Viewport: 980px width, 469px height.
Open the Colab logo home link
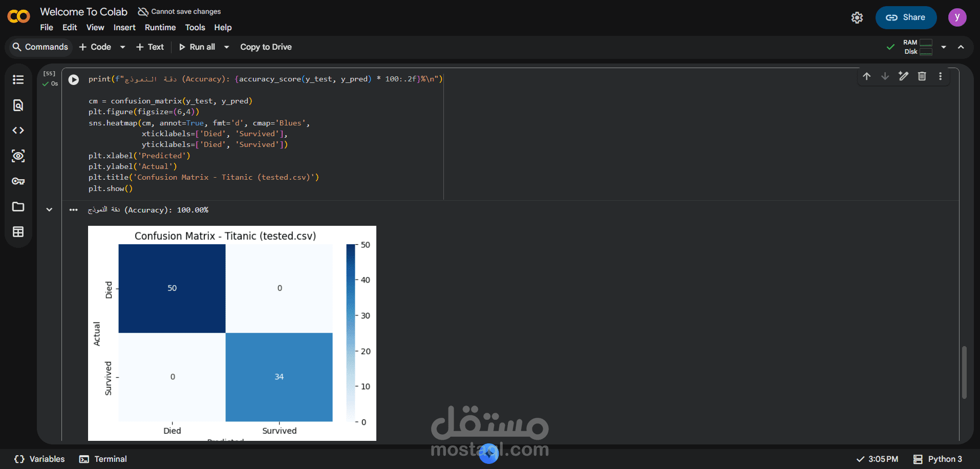point(19,17)
